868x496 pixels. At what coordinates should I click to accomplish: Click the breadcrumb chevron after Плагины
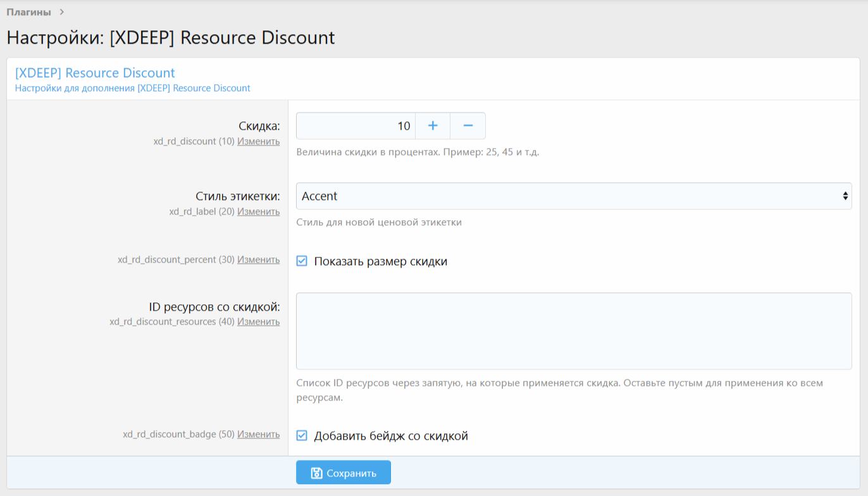(x=61, y=12)
